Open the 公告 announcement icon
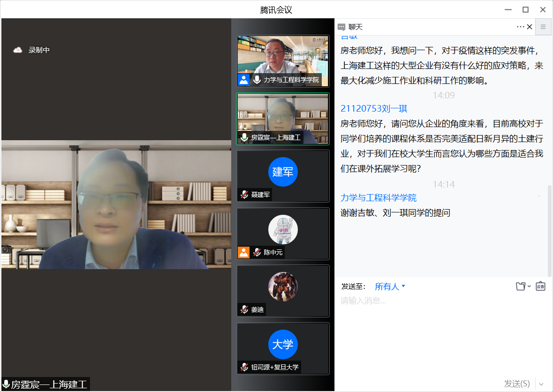 [540, 286]
